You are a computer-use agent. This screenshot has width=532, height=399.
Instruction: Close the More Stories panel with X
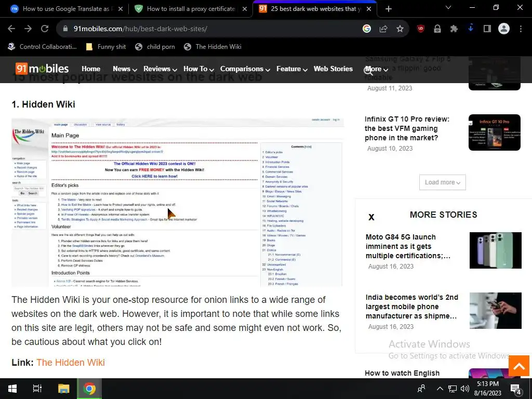[371, 217]
